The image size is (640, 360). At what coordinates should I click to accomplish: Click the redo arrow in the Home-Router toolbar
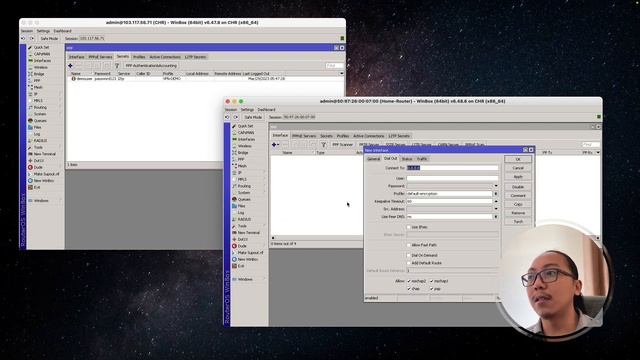[x=236, y=117]
